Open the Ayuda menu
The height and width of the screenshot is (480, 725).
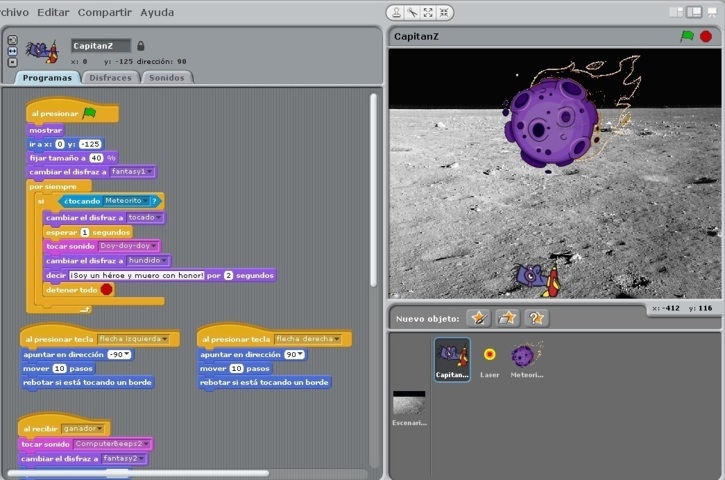(x=156, y=12)
